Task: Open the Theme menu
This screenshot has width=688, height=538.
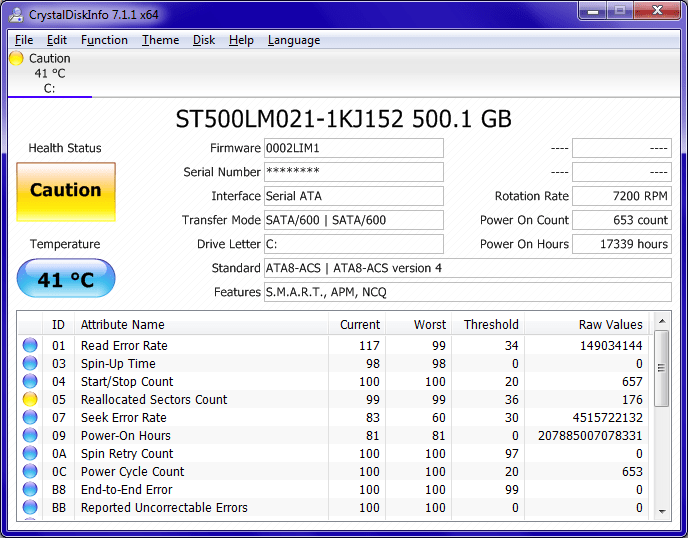Action: coord(160,40)
